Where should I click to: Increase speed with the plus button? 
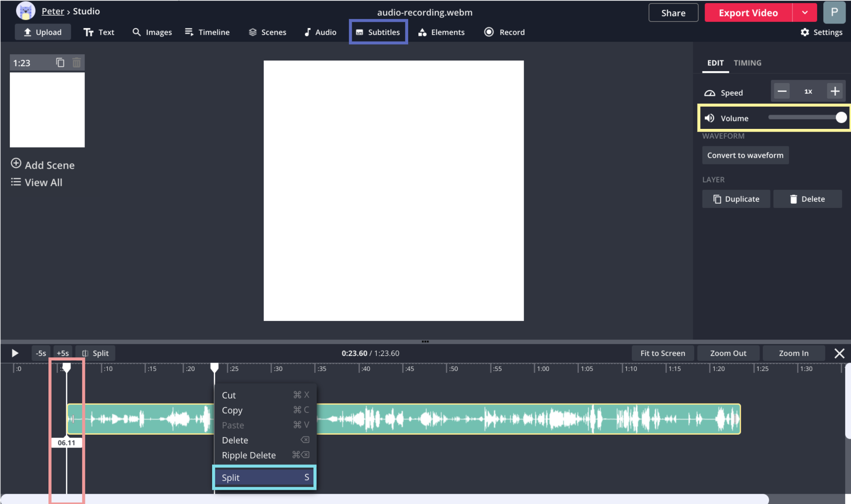coord(835,92)
